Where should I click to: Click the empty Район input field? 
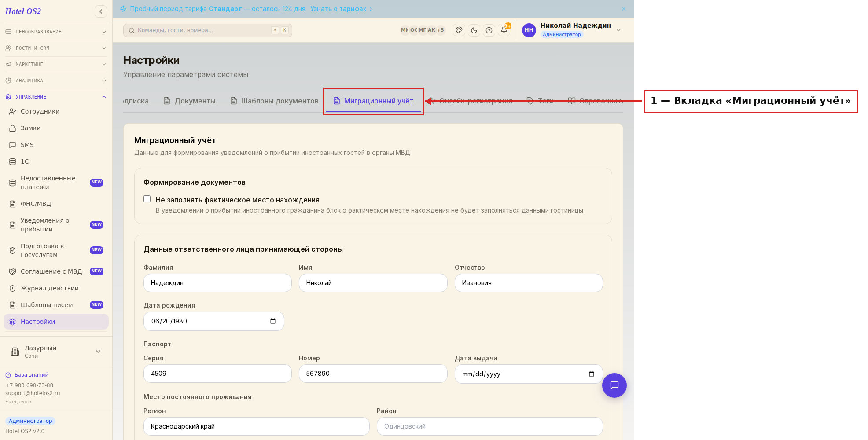pos(490,426)
